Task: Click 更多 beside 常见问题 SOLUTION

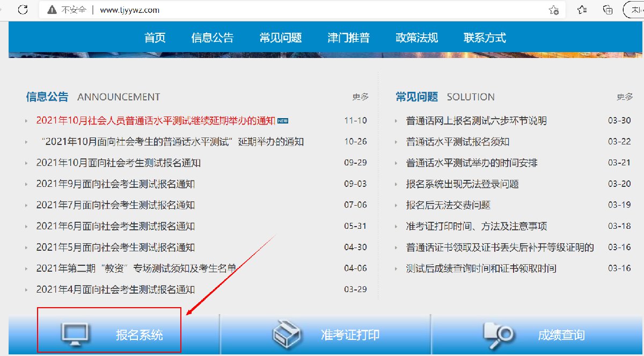Action: 625,97
